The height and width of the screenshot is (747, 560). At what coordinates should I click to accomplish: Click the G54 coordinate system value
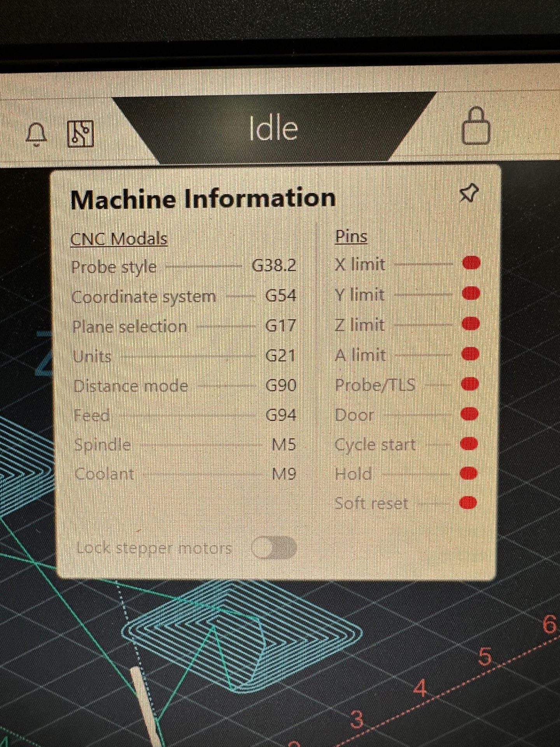281,295
